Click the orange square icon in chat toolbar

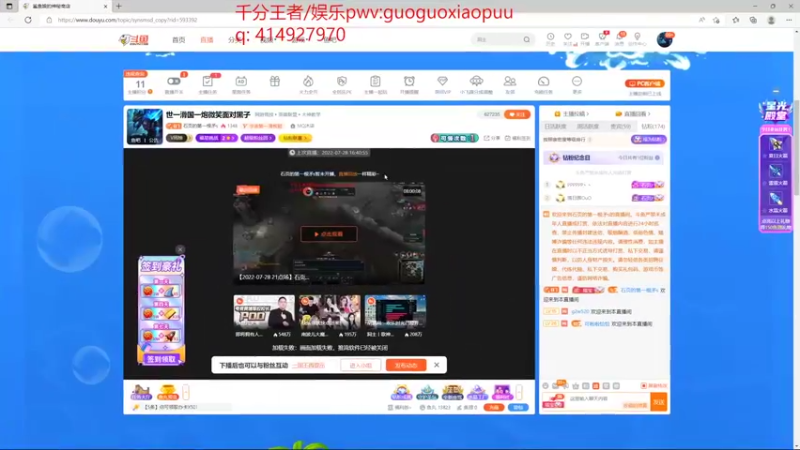tap(595, 386)
